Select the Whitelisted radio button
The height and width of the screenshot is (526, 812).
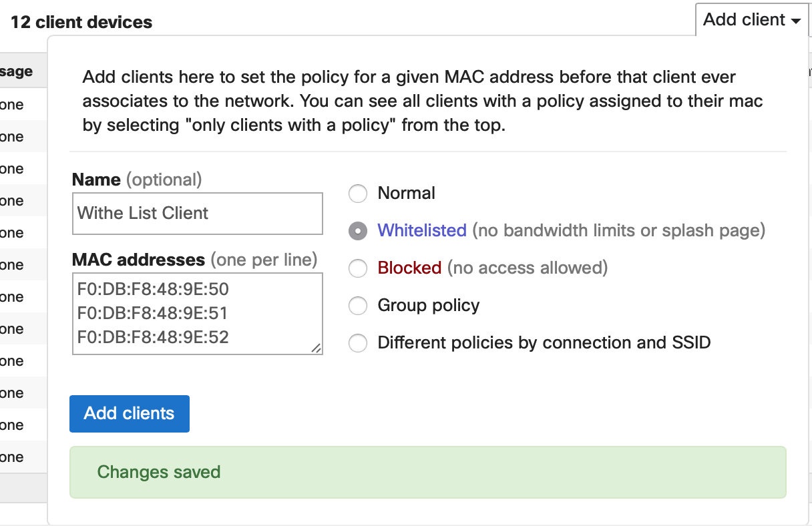(x=359, y=231)
